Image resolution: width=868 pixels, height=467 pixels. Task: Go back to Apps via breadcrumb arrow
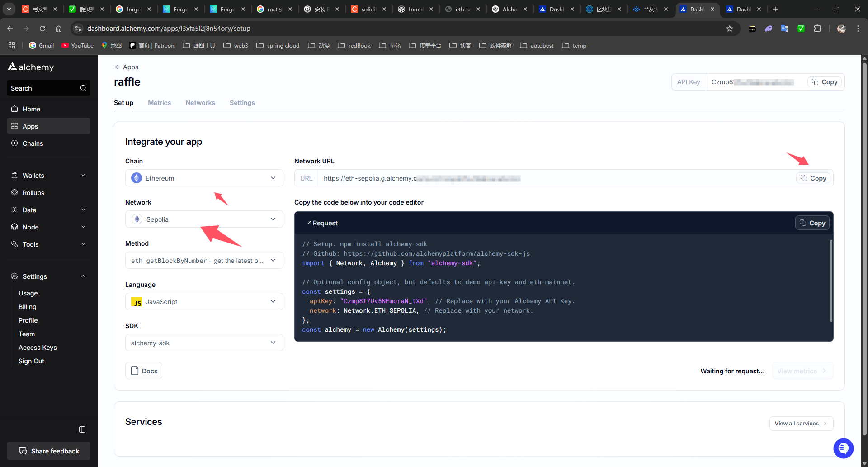point(126,67)
